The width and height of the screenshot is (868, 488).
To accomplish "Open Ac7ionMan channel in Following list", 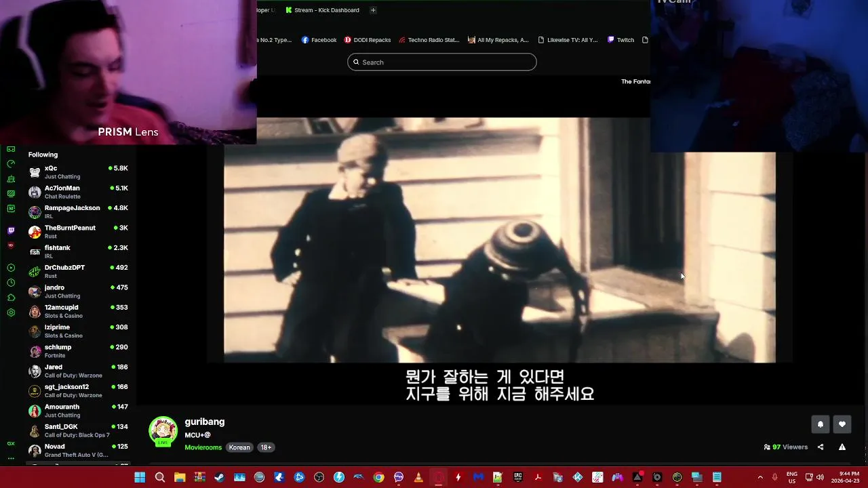I will (x=78, y=192).
